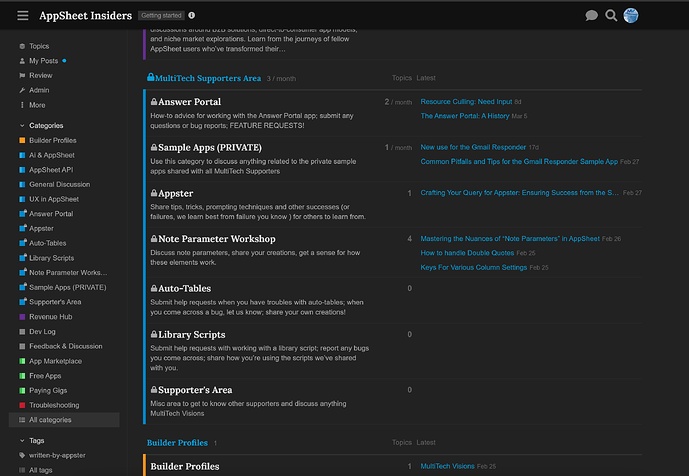689x476 pixels.
Task: Select General Discussion in sidebar
Action: [59, 185]
